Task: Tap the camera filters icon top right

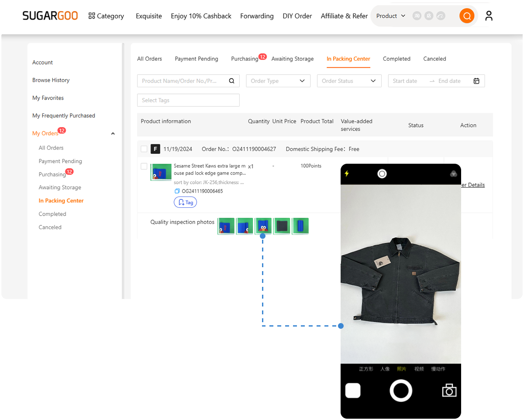Action: 453,174
